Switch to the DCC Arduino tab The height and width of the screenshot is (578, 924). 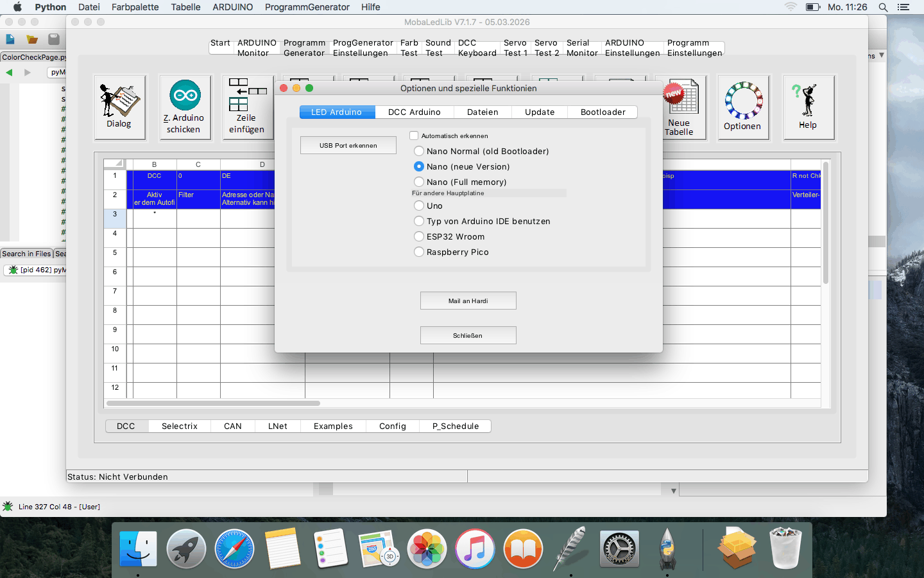pos(414,112)
